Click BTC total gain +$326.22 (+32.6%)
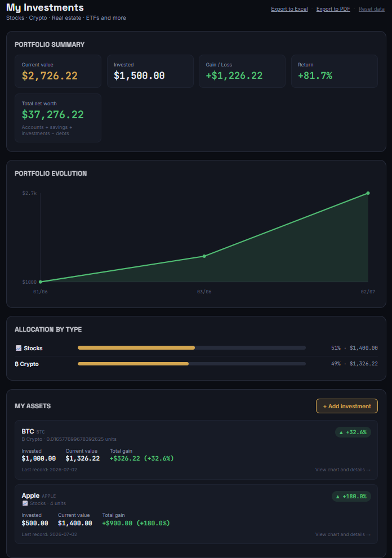 [x=142, y=458]
